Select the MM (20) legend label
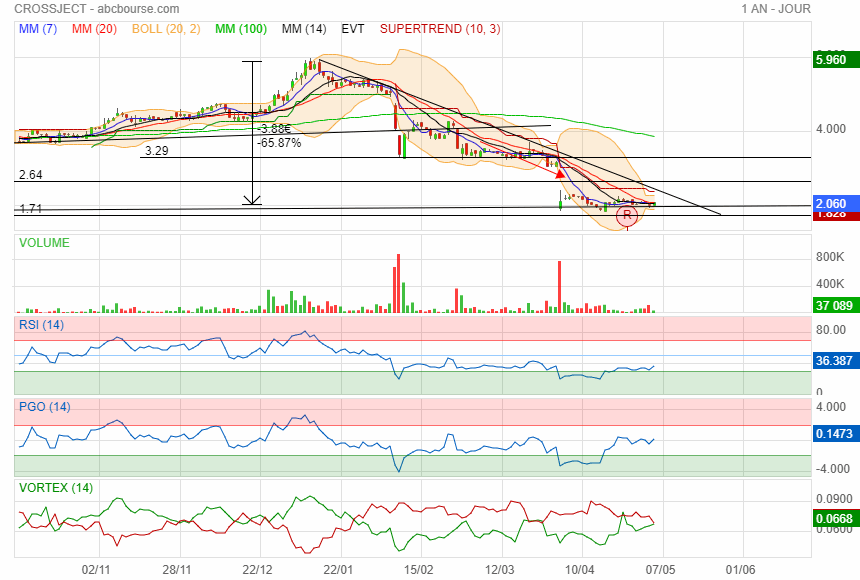 (94, 29)
